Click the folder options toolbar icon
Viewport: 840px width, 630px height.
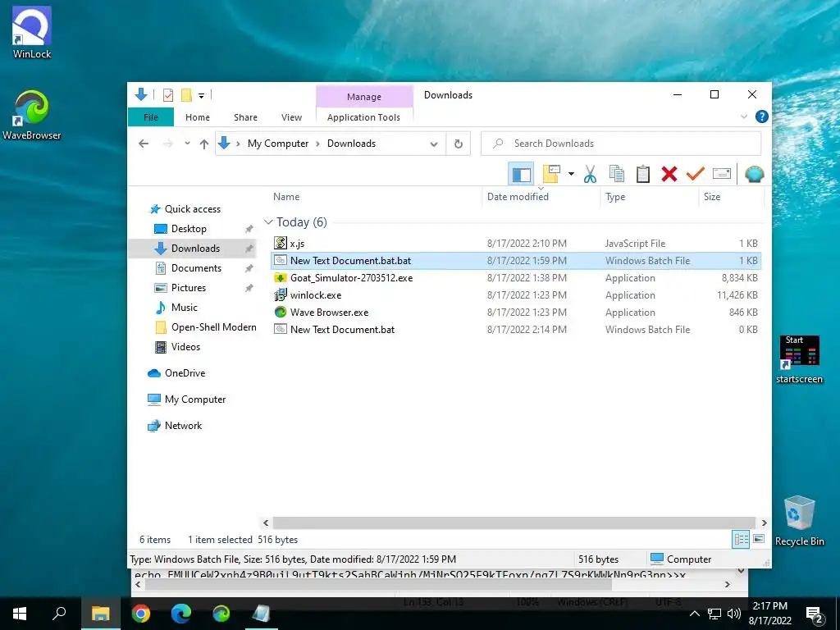(551, 174)
